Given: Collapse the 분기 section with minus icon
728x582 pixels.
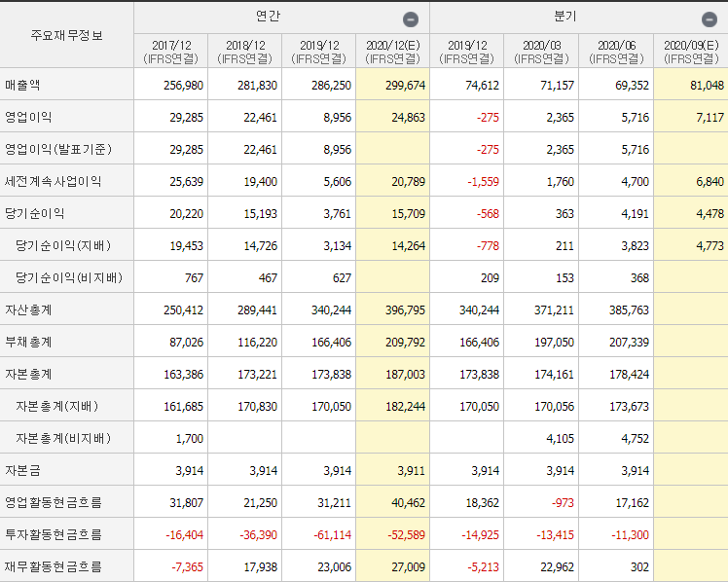Looking at the screenshot, I should tap(709, 19).
